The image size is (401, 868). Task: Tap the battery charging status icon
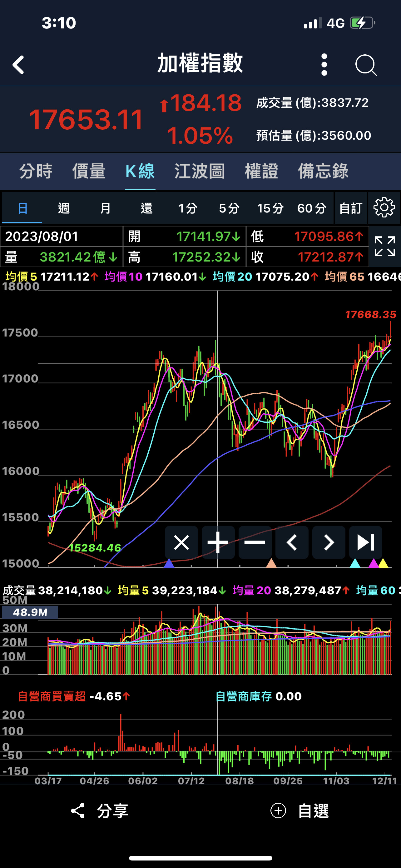coord(362,23)
